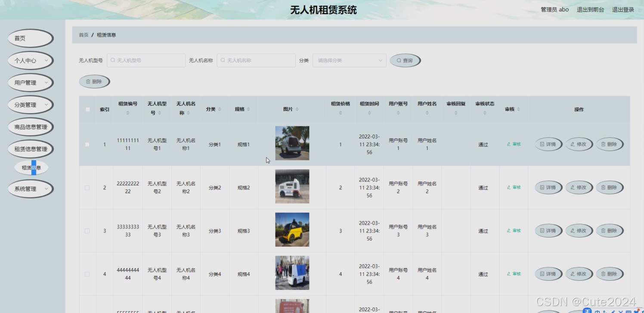Select 租赁信息 submenu item

coord(31,168)
